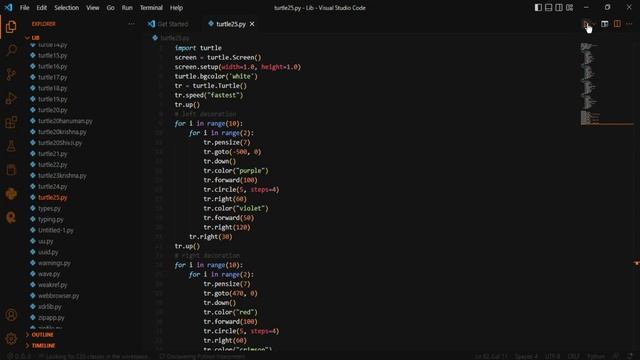Image resolution: width=640 pixels, height=360 pixels.
Task: Click errors and warnings status item
Action: point(18,356)
